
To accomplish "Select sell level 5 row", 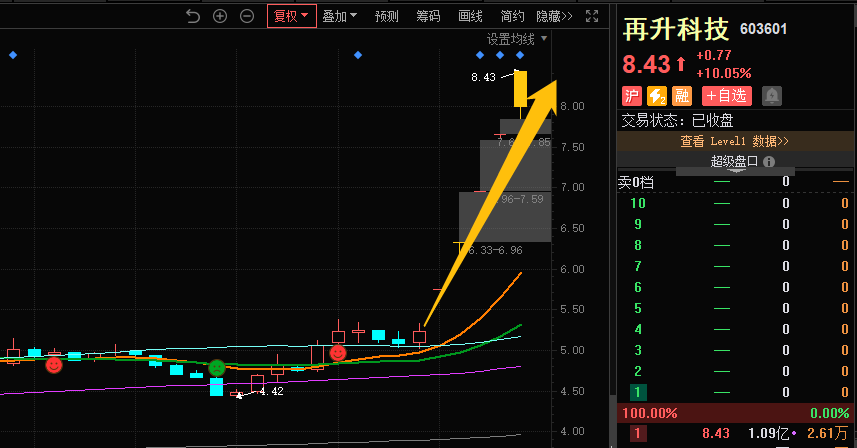I will tap(734, 309).
